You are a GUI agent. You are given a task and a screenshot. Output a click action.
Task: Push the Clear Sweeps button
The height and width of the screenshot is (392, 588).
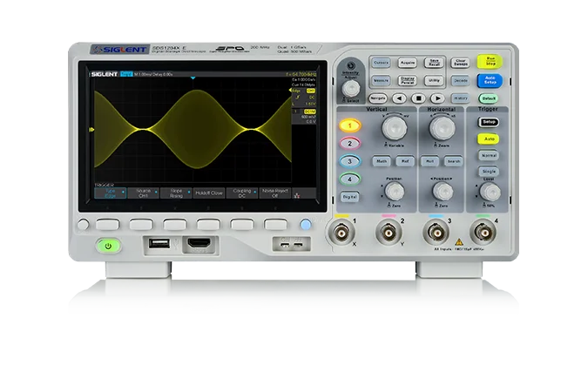click(x=461, y=63)
